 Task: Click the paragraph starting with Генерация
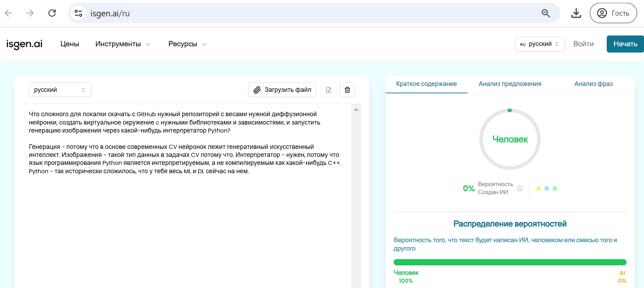tap(185, 159)
